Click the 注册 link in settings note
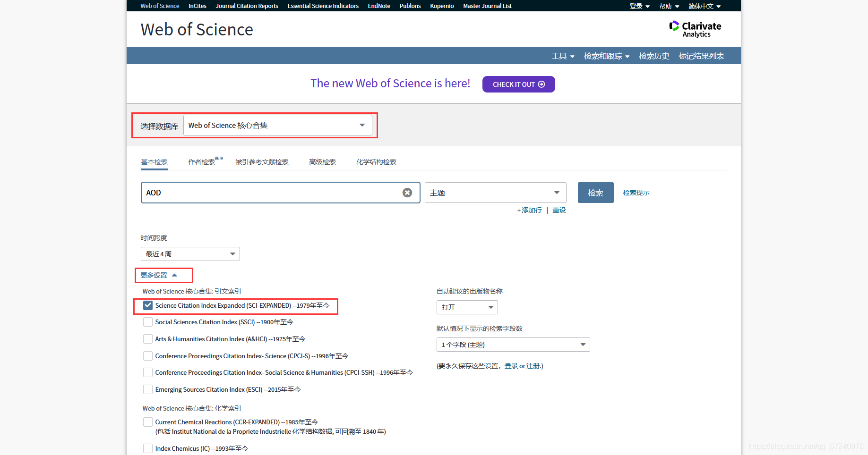The height and width of the screenshot is (455, 868). pos(533,366)
